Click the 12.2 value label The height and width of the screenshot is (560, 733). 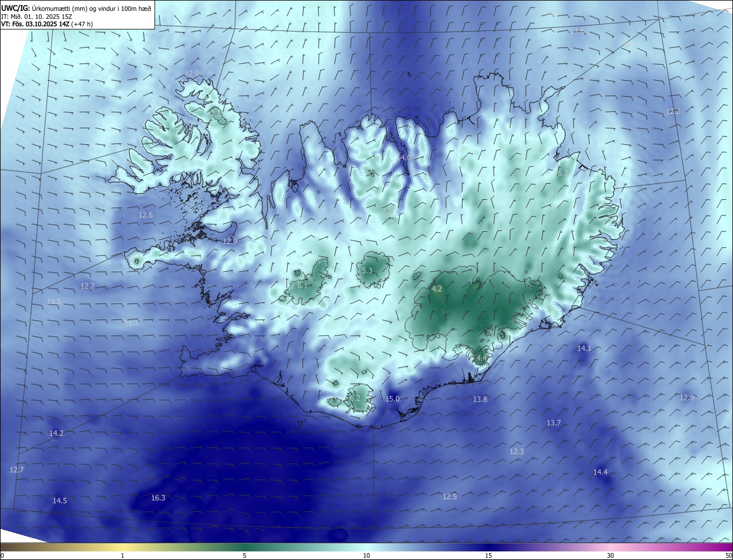point(673,112)
